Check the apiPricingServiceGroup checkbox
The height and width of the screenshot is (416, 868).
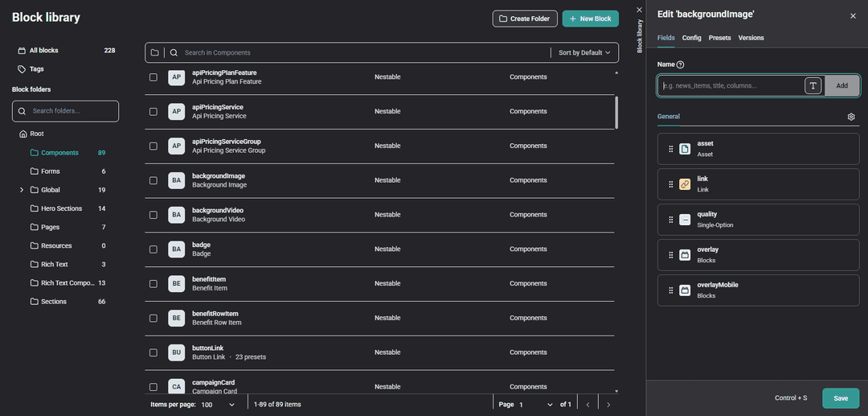(x=154, y=146)
